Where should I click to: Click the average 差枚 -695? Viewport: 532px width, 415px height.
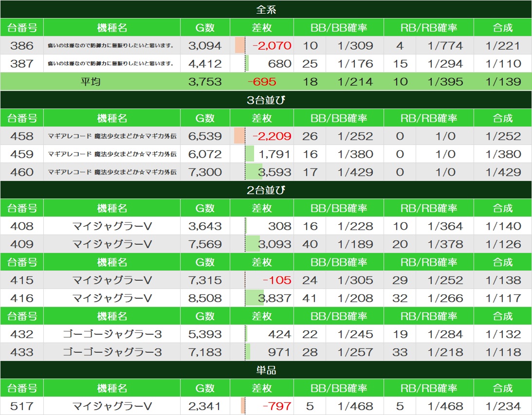coord(261,82)
